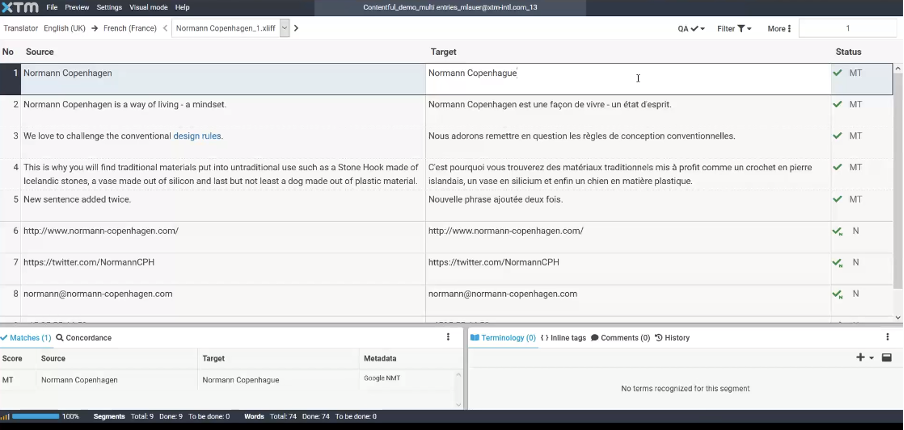The width and height of the screenshot is (904, 430).
Task: Toggle status checkmark for segment 8
Action: click(837, 294)
